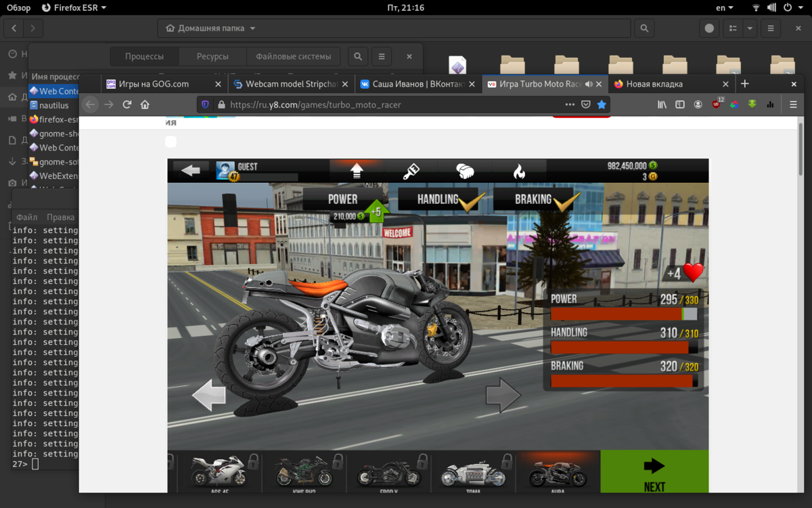Click the game's back arrow button
Viewport: 812px width, 508px height.
[x=190, y=170]
